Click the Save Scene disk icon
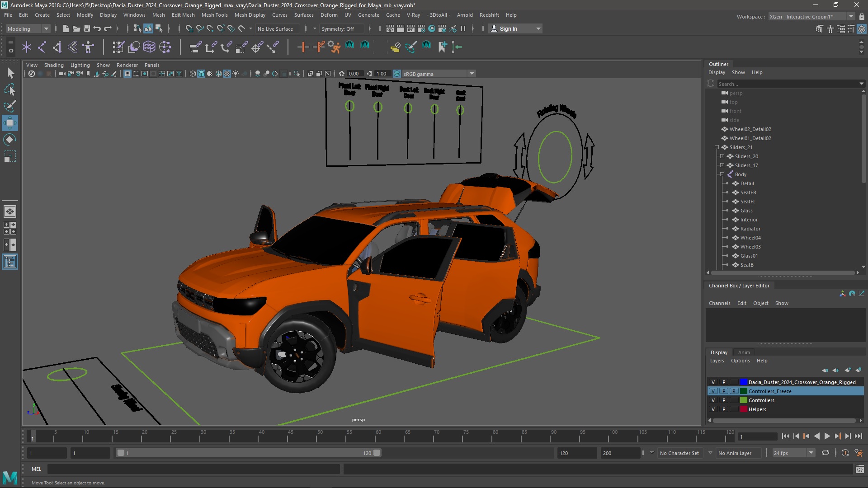 point(87,28)
